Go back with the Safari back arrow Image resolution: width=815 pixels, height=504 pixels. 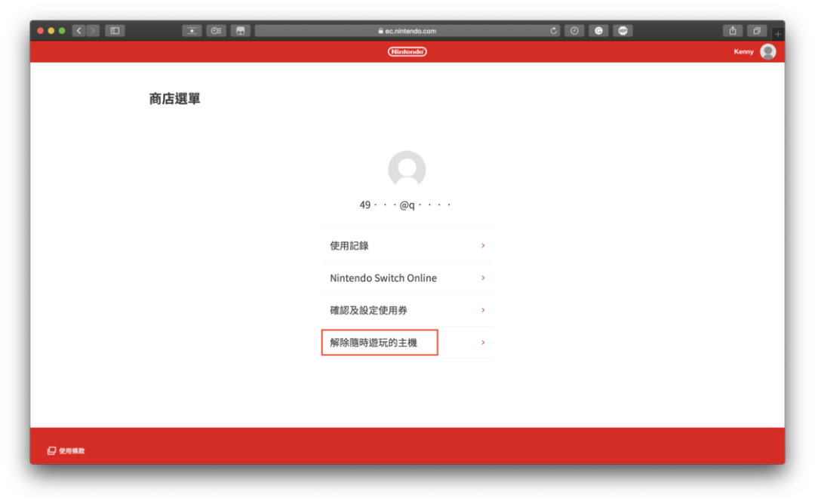coord(79,31)
